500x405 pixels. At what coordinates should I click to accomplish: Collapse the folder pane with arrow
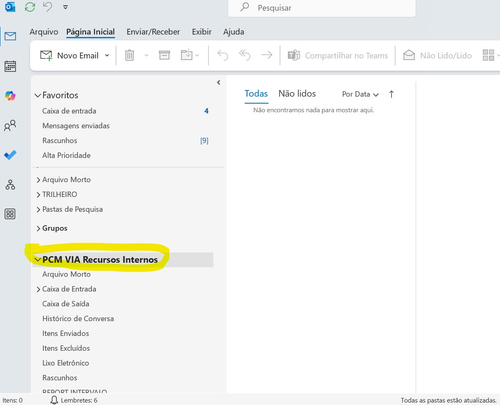[x=218, y=82]
